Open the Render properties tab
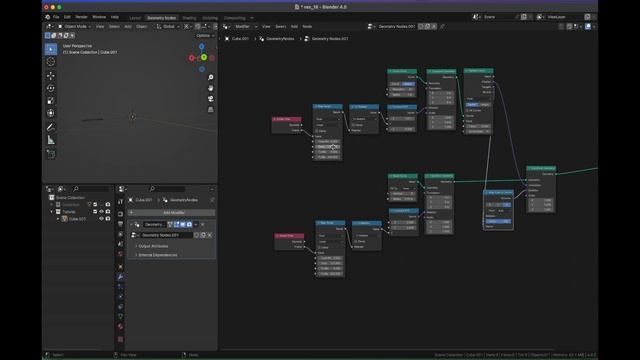This screenshot has width=640, height=360. click(120, 214)
